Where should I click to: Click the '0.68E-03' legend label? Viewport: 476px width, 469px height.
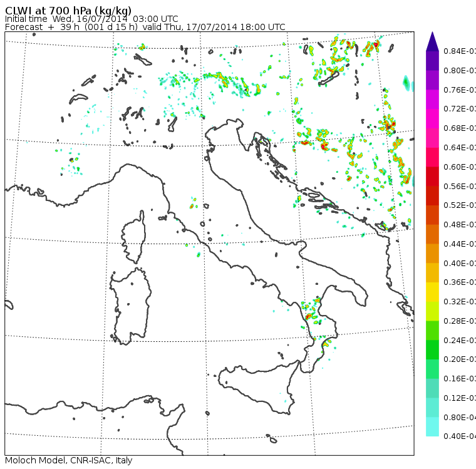[460, 128]
